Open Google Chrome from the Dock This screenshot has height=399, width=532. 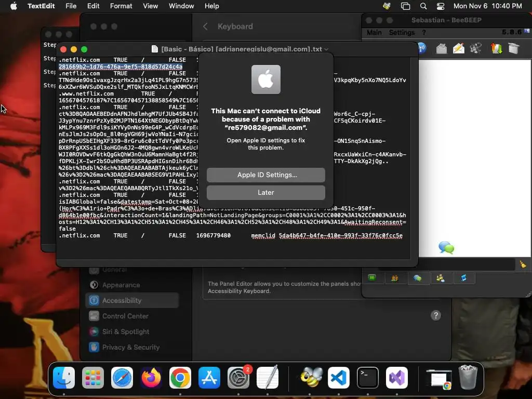pyautogui.click(x=180, y=377)
